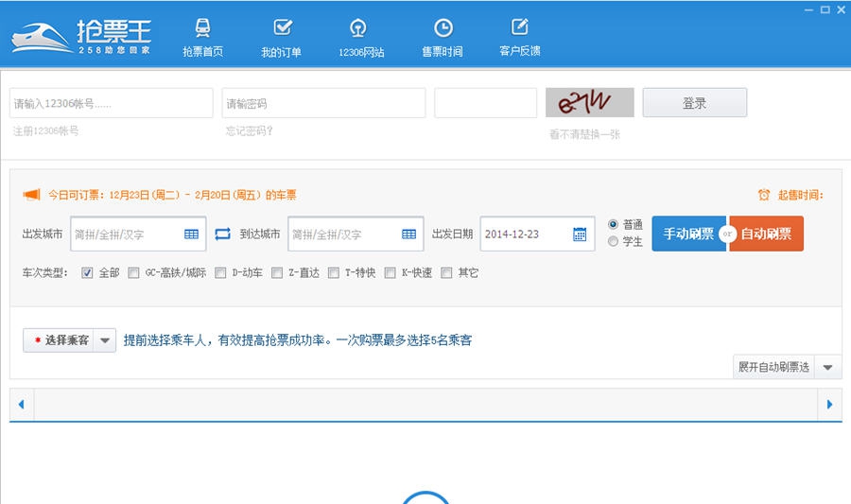Enable the GC-高铁/城际 checkbox
Image resolution: width=851 pixels, height=504 pixels.
[x=133, y=273]
